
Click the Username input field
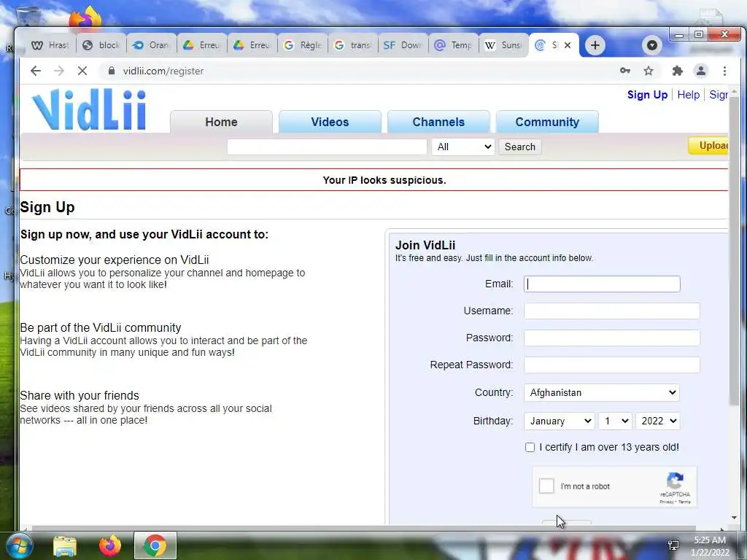(612, 311)
